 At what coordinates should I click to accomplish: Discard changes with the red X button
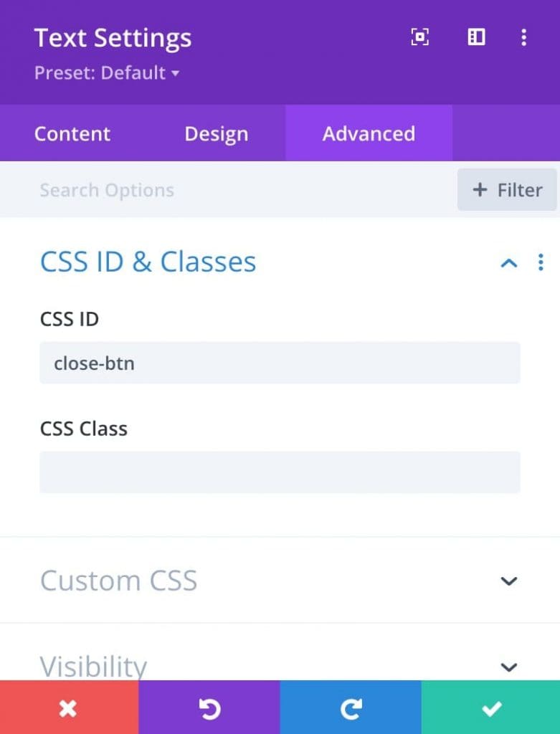(70, 707)
